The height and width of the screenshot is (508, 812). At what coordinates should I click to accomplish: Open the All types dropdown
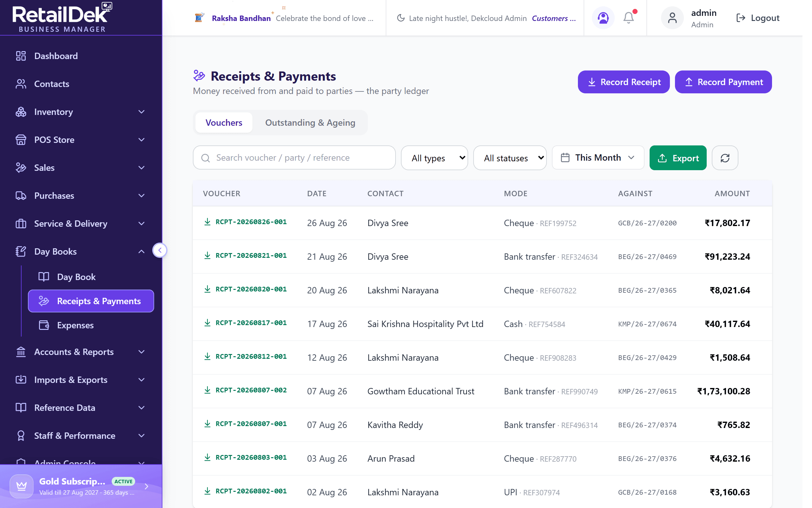pos(434,158)
